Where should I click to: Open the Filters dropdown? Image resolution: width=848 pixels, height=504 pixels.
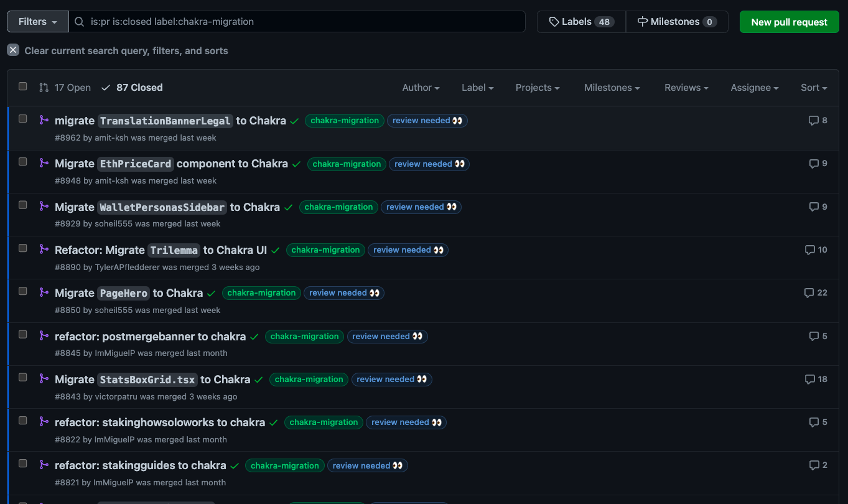[x=37, y=22]
